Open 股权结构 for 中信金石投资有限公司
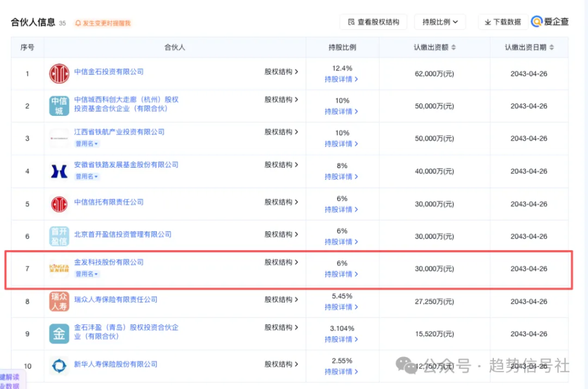The width and height of the screenshot is (588, 389). coord(281,72)
